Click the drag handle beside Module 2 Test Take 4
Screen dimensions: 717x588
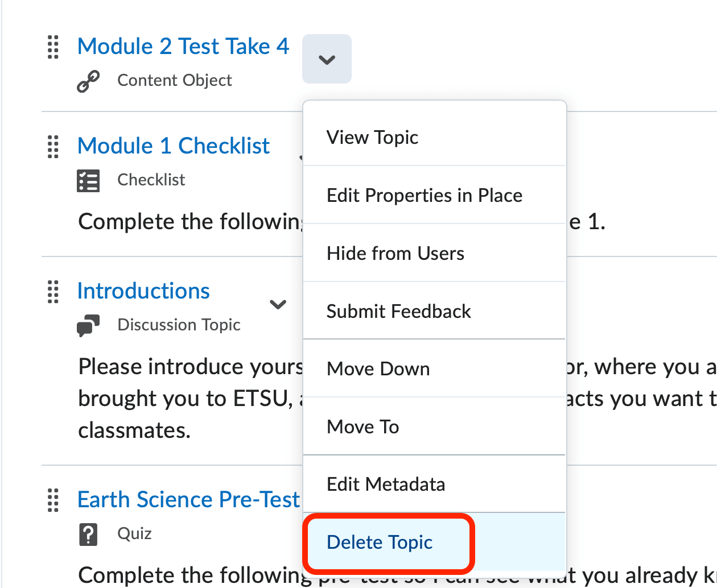click(53, 48)
